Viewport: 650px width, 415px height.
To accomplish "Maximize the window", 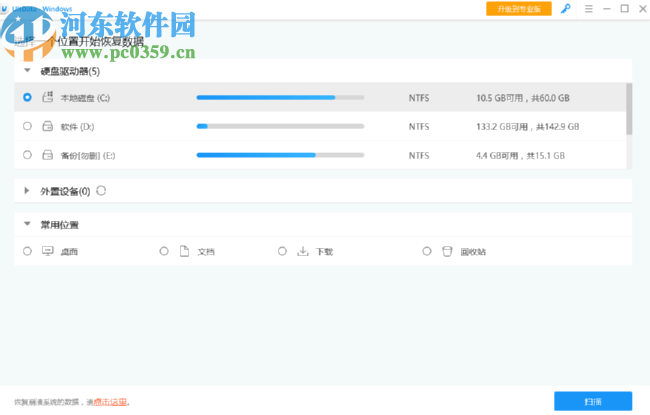I will pos(625,8).
